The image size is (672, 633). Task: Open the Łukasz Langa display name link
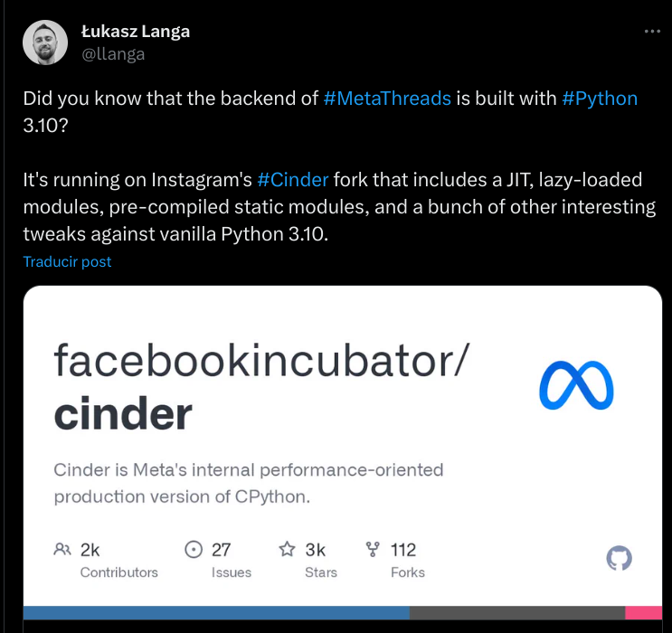136,32
